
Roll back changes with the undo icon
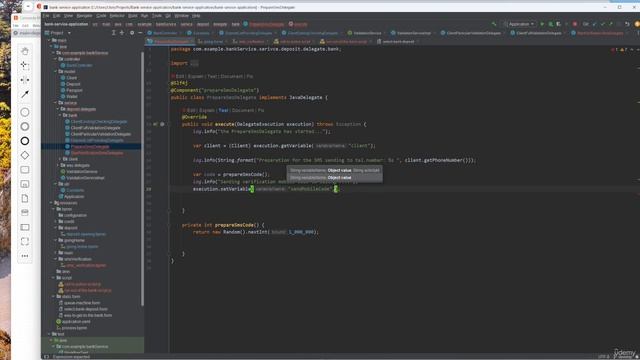[x=627, y=24]
